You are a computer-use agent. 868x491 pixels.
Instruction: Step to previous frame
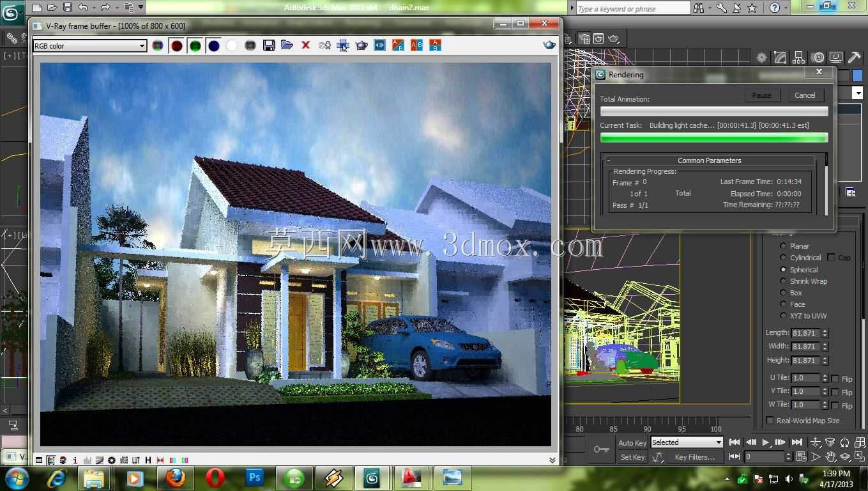point(751,442)
